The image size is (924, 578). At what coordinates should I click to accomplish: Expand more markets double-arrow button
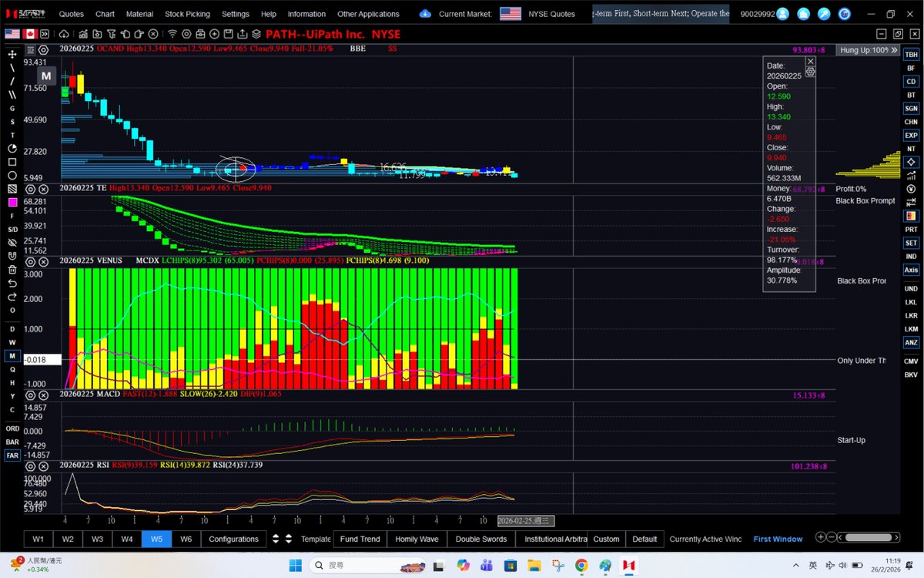pos(45,34)
